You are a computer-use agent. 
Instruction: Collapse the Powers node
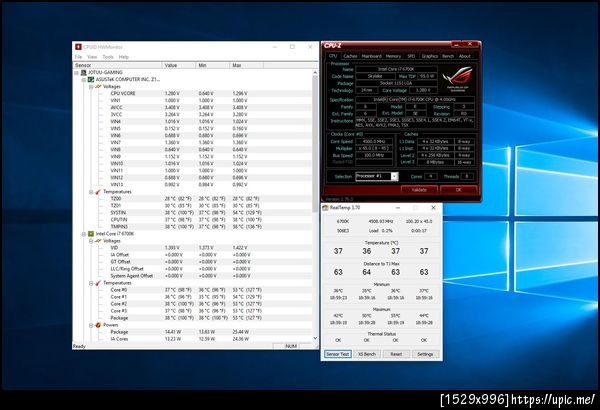pos(91,325)
